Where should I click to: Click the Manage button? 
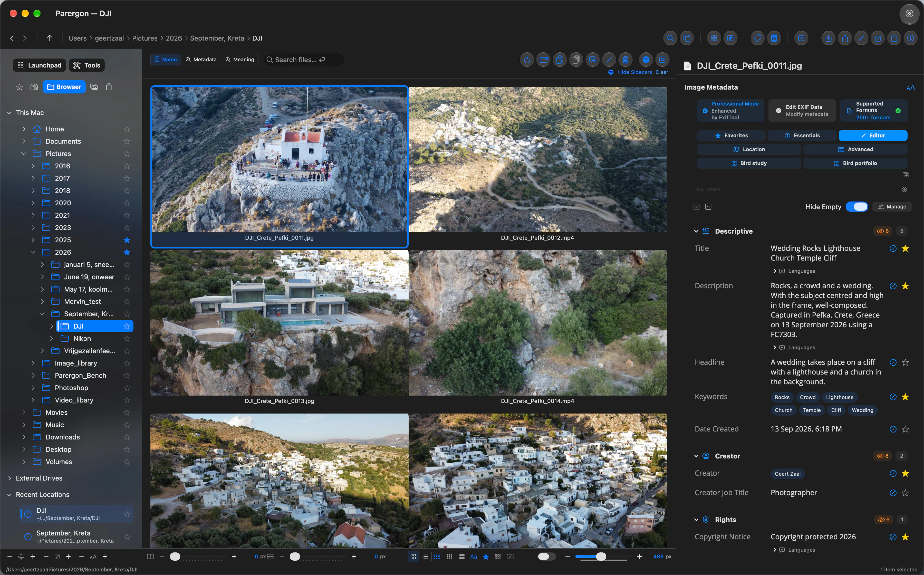(x=892, y=207)
